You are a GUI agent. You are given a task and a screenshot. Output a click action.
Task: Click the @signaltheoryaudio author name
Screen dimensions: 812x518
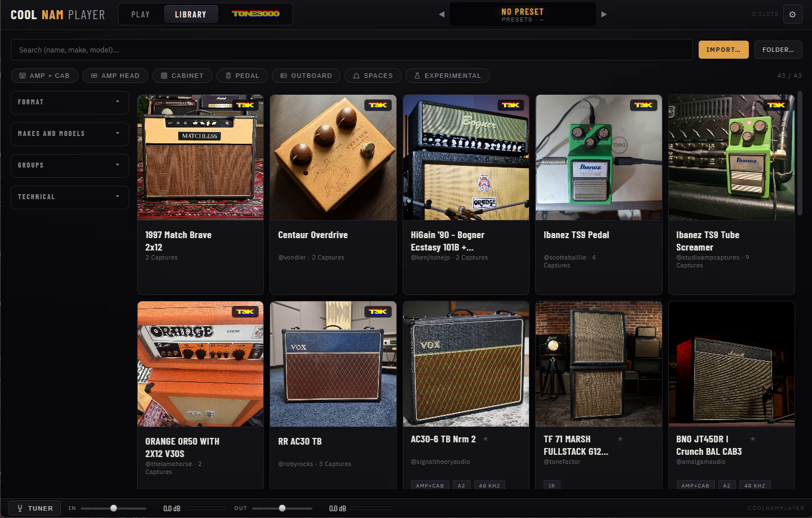(x=440, y=462)
